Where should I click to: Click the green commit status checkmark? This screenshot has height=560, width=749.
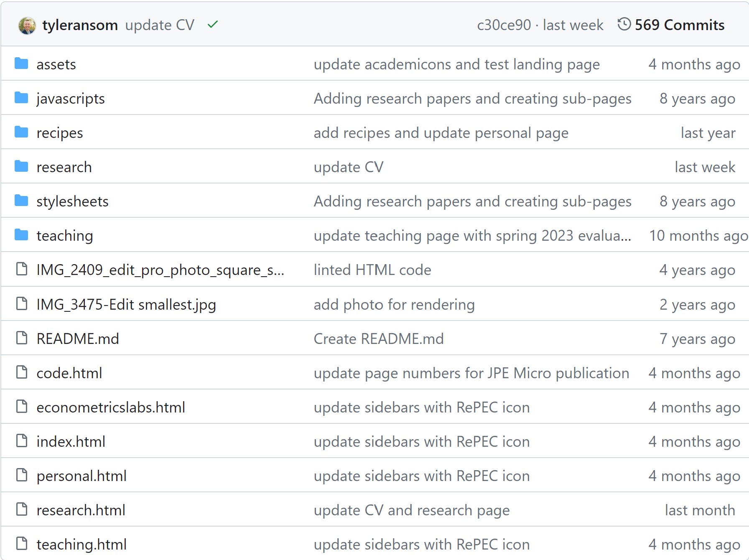(x=213, y=25)
